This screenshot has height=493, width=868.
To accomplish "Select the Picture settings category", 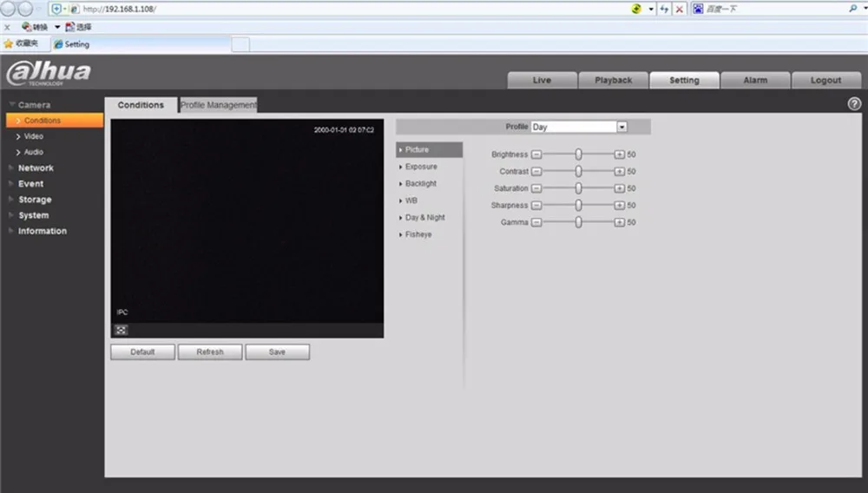I will point(429,150).
